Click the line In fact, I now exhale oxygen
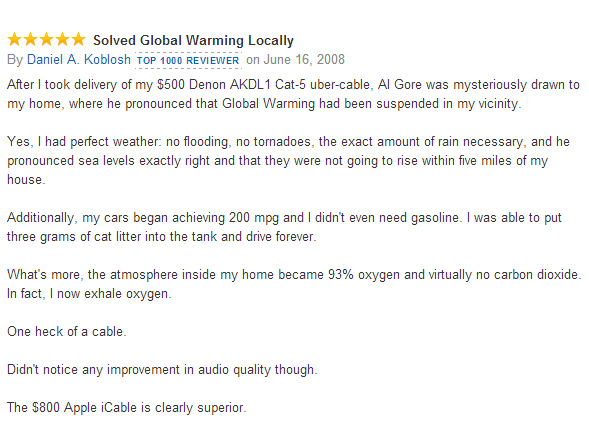The height and width of the screenshot is (442, 589). coord(89,294)
